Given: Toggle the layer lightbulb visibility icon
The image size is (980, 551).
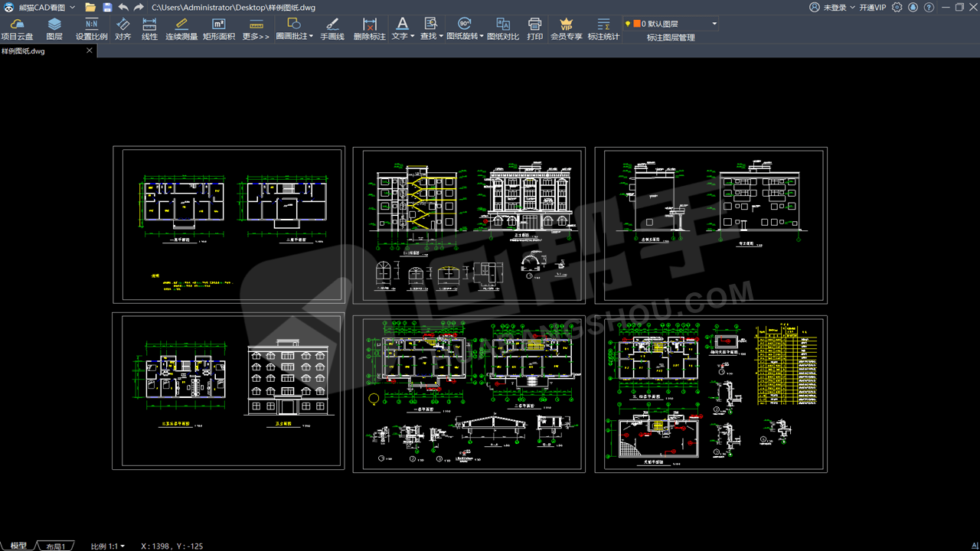Looking at the screenshot, I should point(628,24).
